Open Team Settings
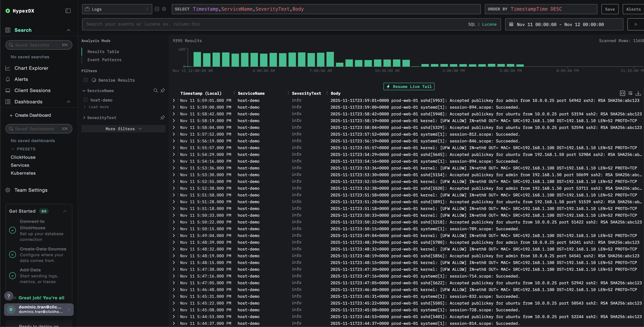 click(x=31, y=190)
